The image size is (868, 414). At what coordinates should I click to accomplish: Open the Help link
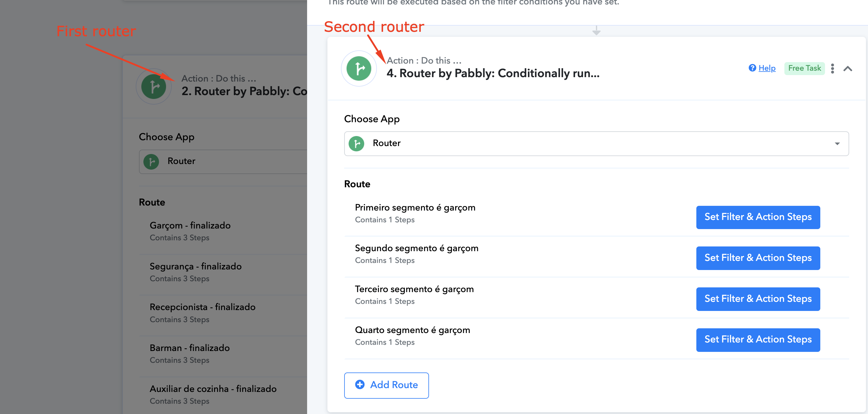coord(767,68)
